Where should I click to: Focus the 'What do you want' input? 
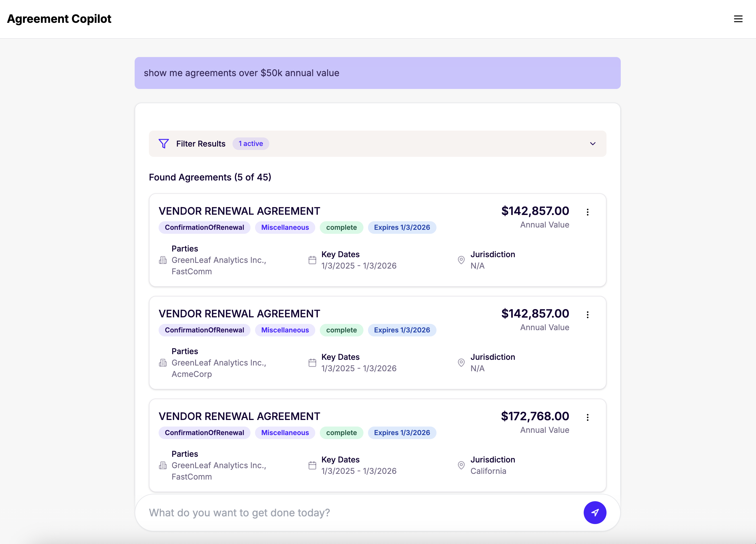360,512
